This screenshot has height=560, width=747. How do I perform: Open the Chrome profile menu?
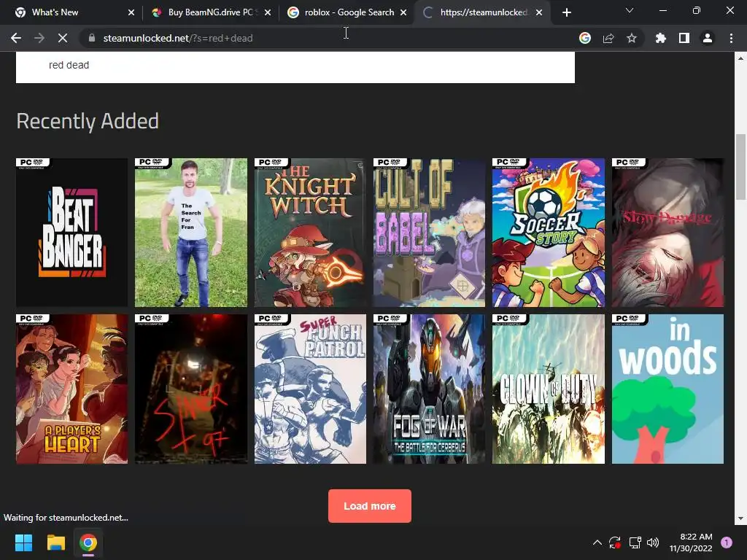click(x=708, y=38)
